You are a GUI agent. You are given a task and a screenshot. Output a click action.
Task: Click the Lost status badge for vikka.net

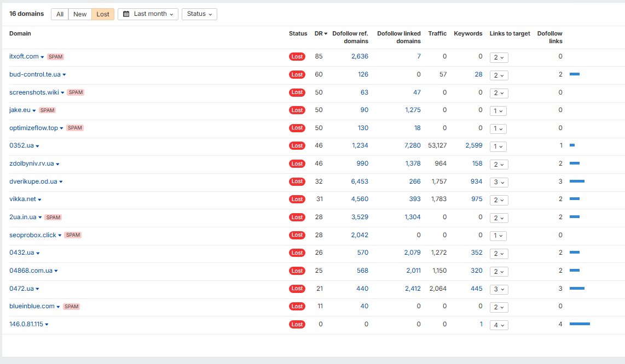[297, 199]
